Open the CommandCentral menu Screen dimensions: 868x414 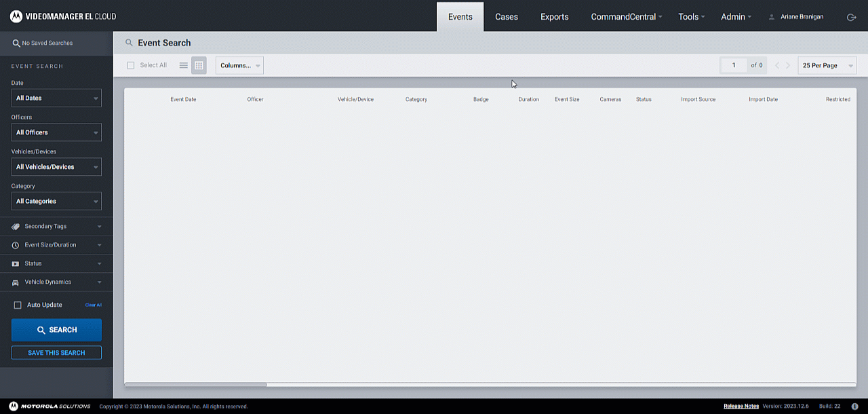(x=626, y=17)
